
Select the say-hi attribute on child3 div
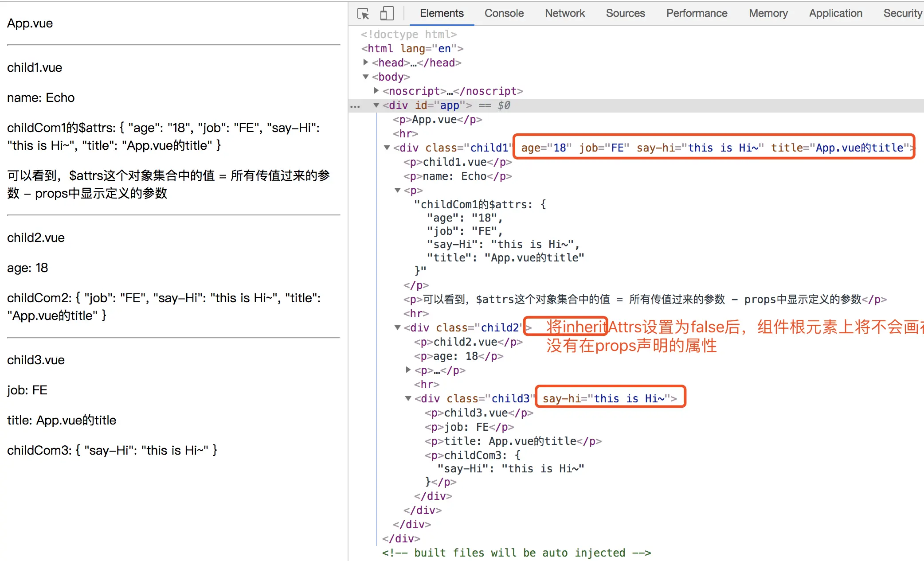tap(562, 398)
